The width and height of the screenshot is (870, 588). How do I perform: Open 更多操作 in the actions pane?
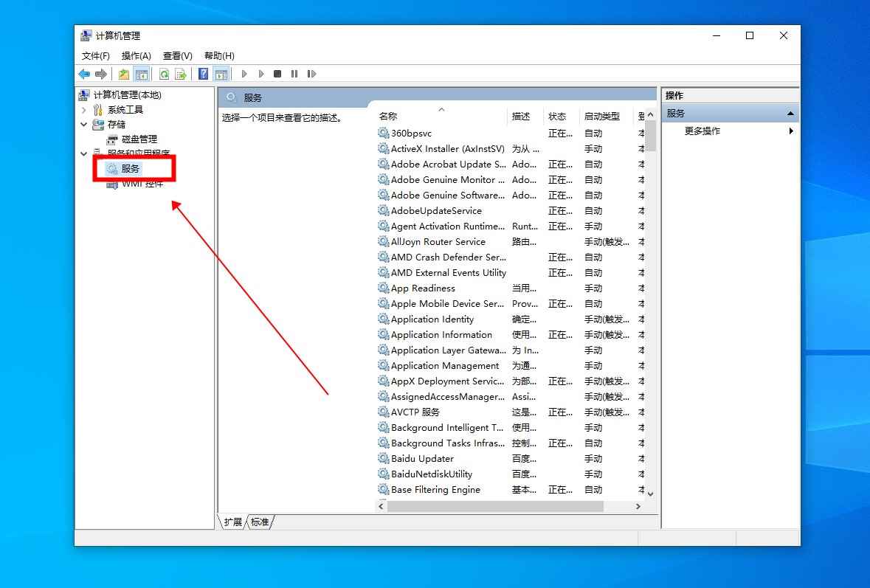pos(702,131)
